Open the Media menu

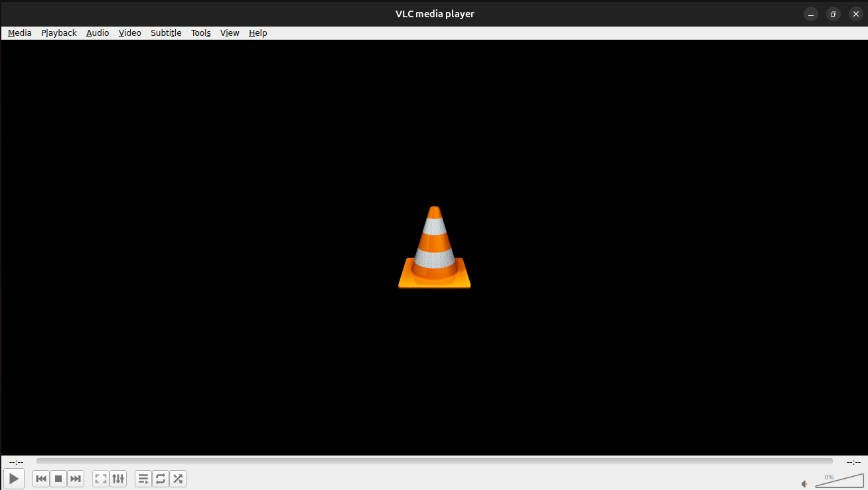[20, 33]
